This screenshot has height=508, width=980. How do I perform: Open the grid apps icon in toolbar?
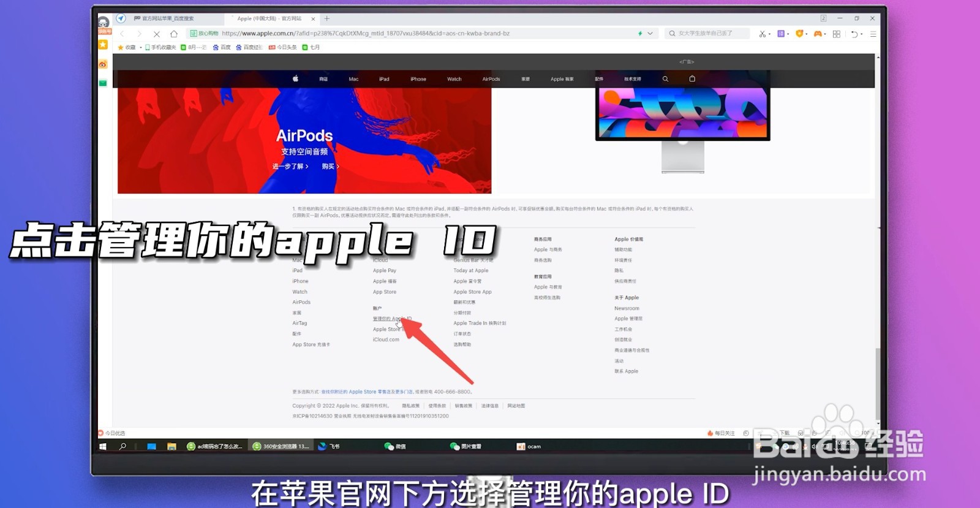tap(837, 34)
